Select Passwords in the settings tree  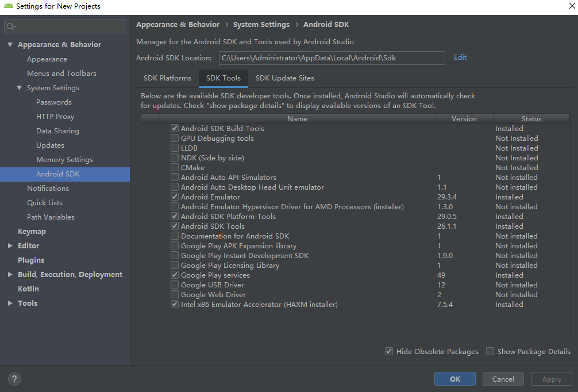tap(54, 102)
